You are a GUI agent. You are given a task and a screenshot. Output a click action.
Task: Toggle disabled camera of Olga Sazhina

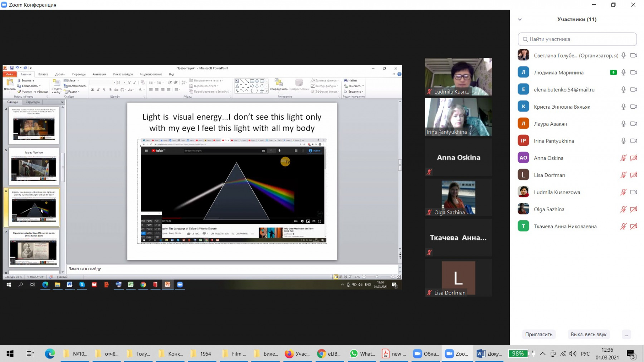pyautogui.click(x=634, y=209)
